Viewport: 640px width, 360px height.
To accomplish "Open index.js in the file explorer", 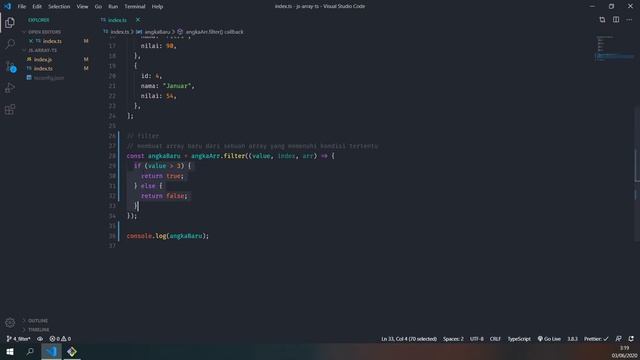I will (43, 60).
